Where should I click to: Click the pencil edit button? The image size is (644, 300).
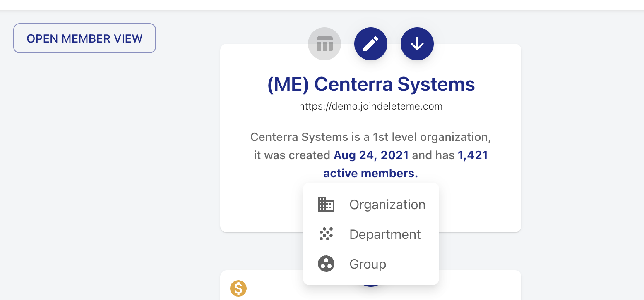click(371, 44)
